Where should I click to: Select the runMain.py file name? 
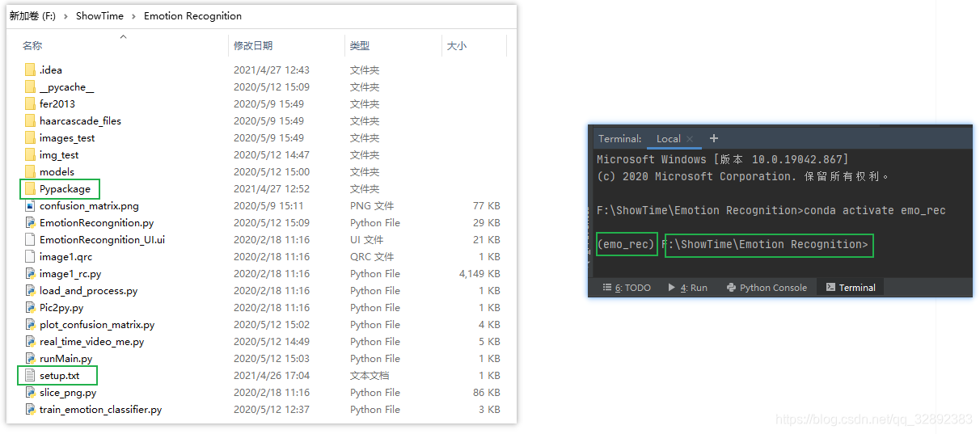(65, 358)
